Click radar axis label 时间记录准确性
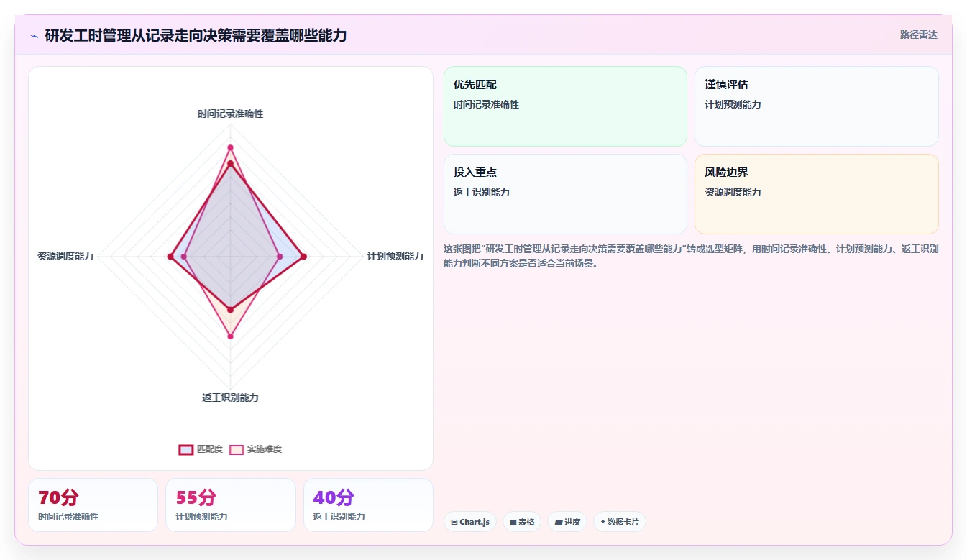The image size is (967, 560). point(230,114)
